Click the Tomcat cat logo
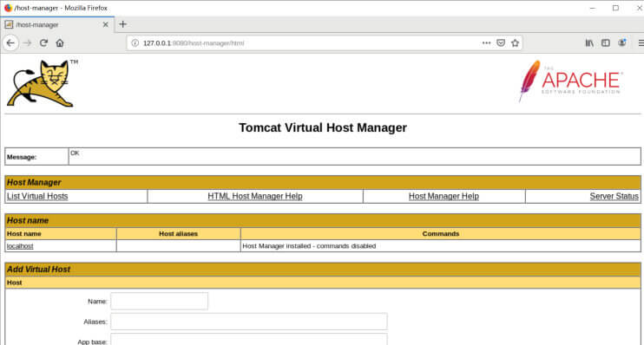 tap(42, 83)
